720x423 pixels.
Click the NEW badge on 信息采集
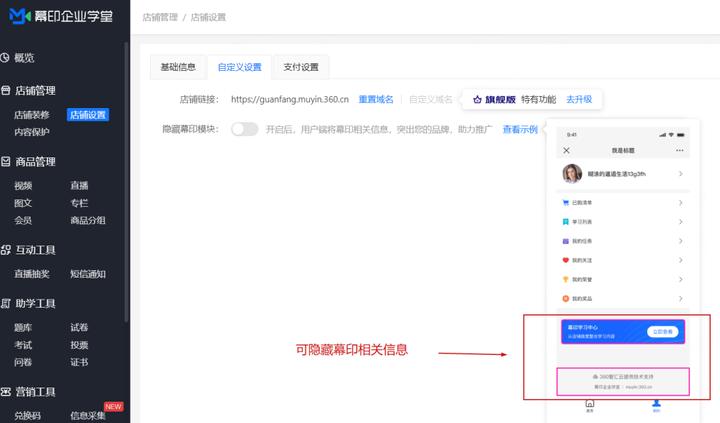pos(113,406)
